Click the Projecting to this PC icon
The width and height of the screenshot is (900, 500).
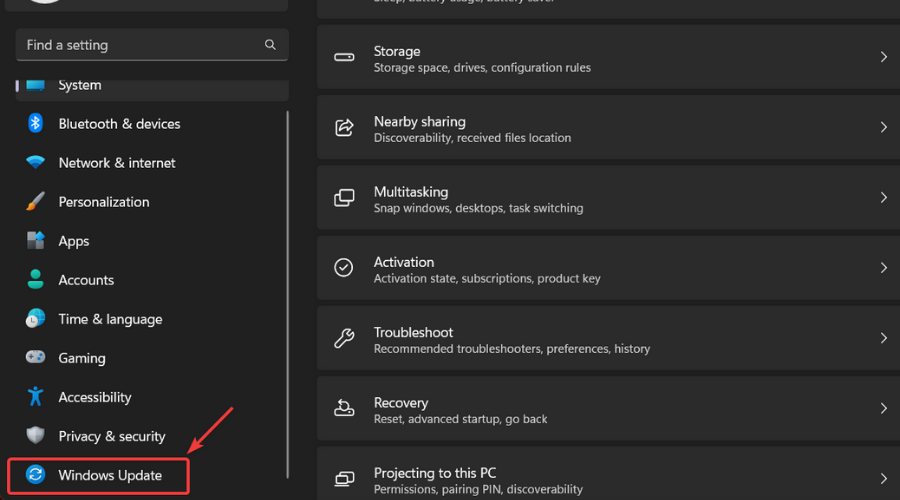[344, 479]
